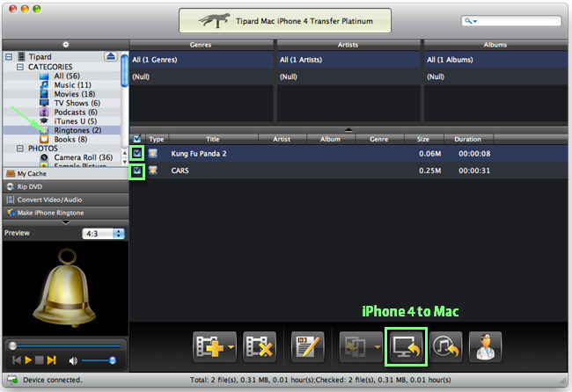The image size is (572, 392).
Task: Uncheck the Kung Fu Panda 2 checkbox
Action: pyautogui.click(x=136, y=154)
